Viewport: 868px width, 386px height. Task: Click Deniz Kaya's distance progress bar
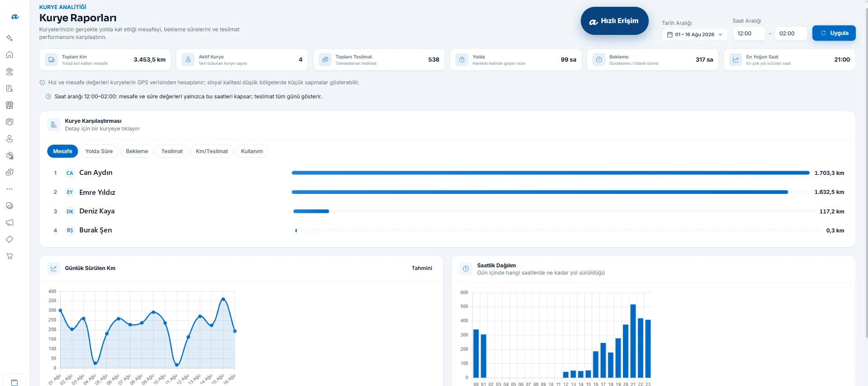point(311,211)
